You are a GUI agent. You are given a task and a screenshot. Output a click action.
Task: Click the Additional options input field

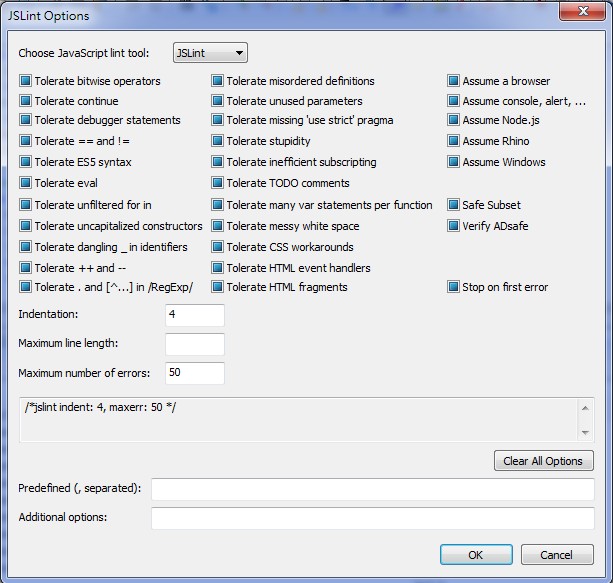[373, 518]
